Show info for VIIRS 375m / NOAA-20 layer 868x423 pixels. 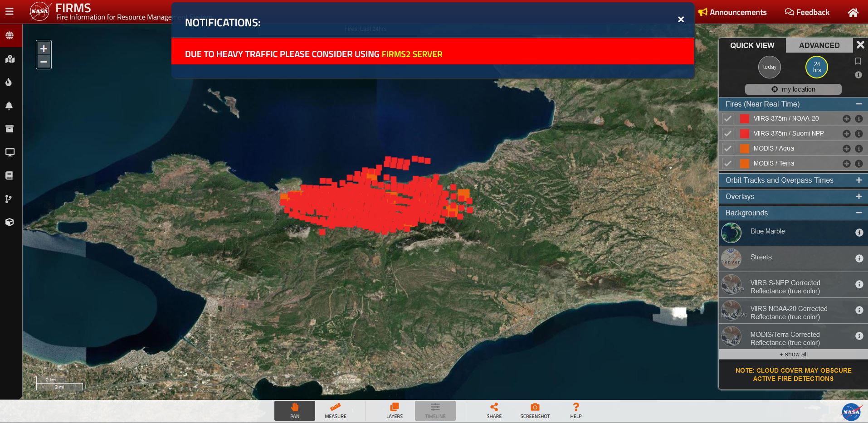(858, 119)
